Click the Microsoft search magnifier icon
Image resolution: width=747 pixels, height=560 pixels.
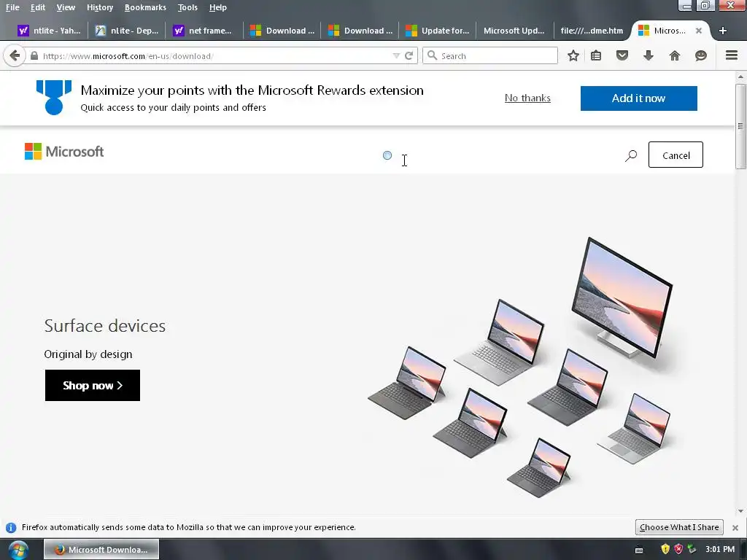tap(631, 155)
